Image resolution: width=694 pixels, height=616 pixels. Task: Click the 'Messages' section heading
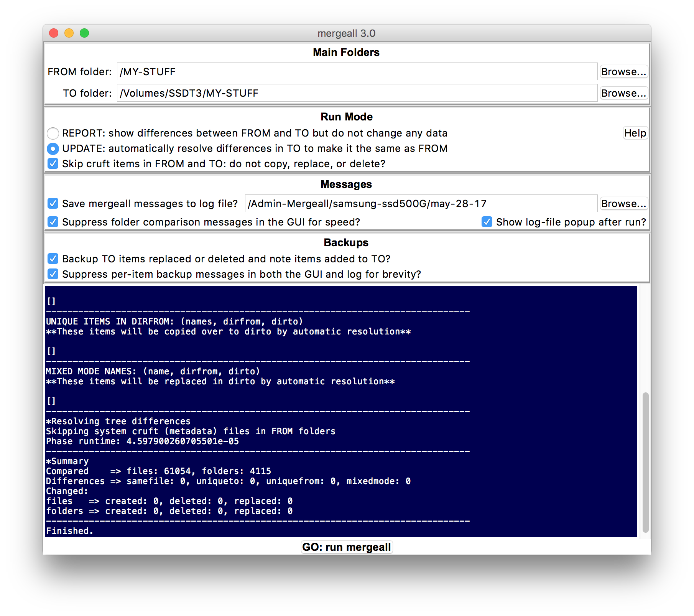[346, 184]
